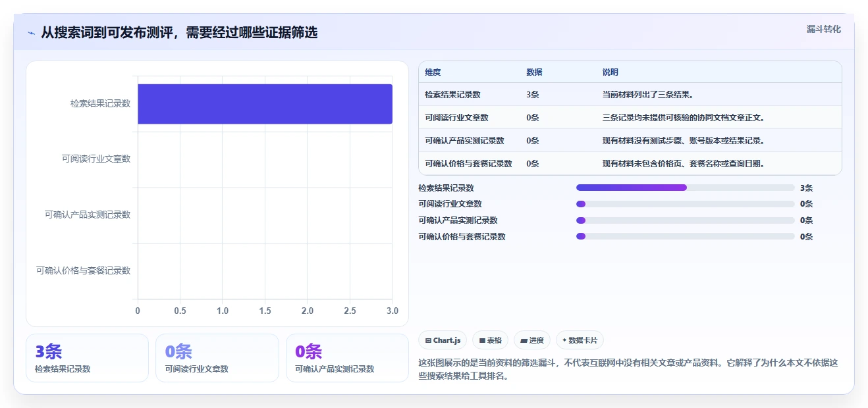Click 3条 after the 检索结果记录数 progress bar
This screenshot has height=408, width=868.
pos(806,188)
